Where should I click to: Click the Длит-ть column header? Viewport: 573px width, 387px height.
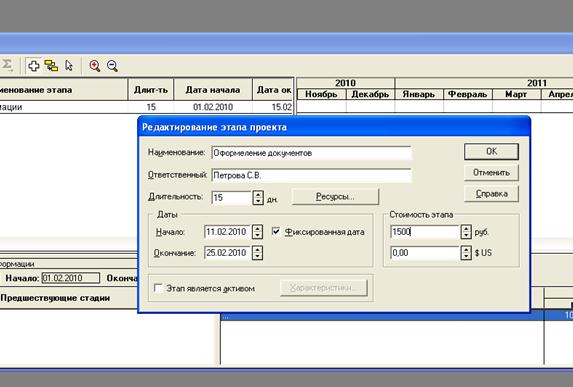[151, 90]
